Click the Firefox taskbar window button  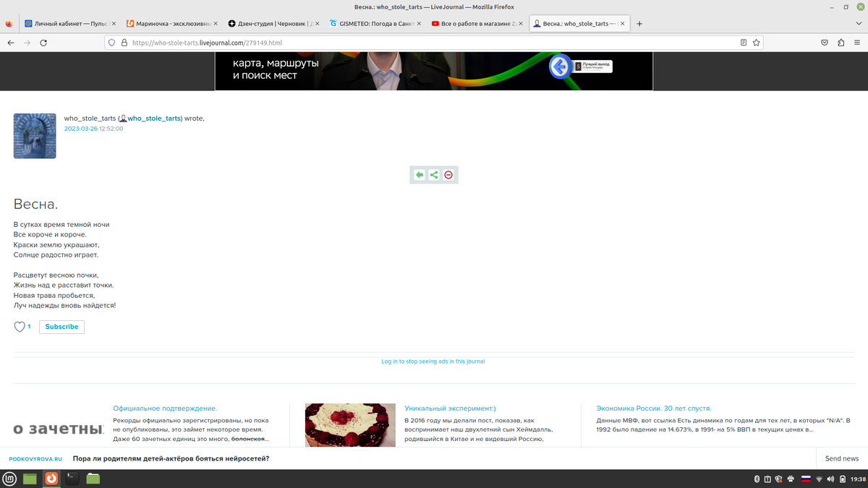pyautogui.click(x=51, y=479)
